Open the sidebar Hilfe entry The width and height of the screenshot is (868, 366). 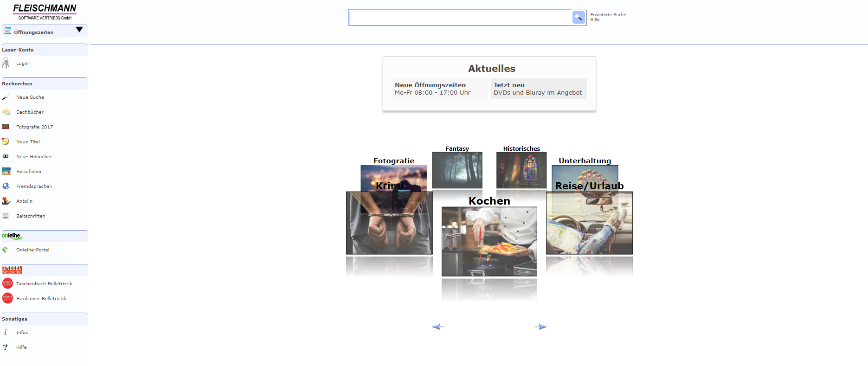coord(21,347)
